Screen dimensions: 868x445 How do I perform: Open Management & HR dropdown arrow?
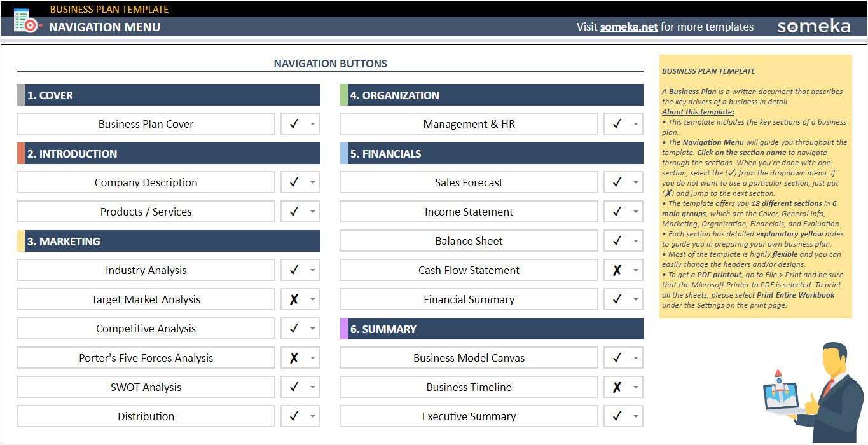pos(635,125)
